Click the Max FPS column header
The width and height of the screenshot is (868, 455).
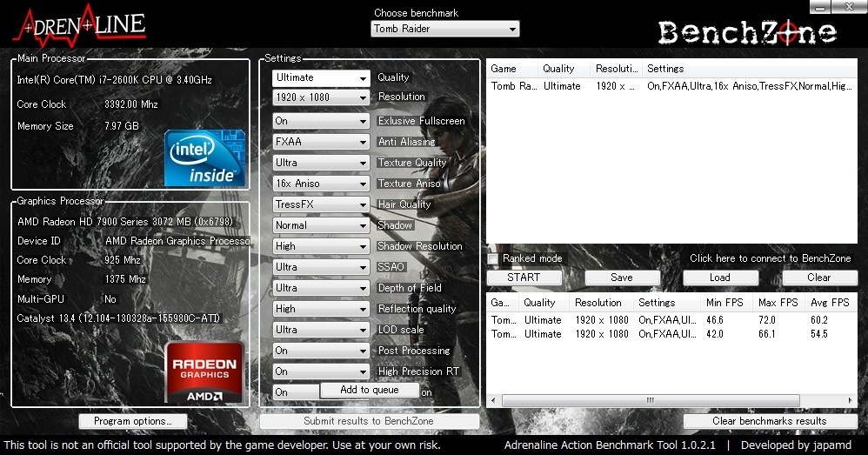tap(778, 303)
